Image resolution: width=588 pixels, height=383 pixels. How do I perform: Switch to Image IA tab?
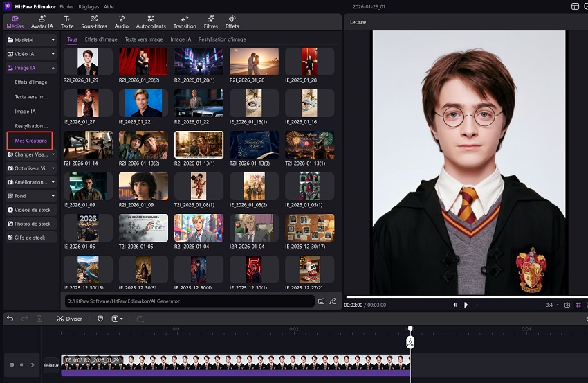(181, 39)
